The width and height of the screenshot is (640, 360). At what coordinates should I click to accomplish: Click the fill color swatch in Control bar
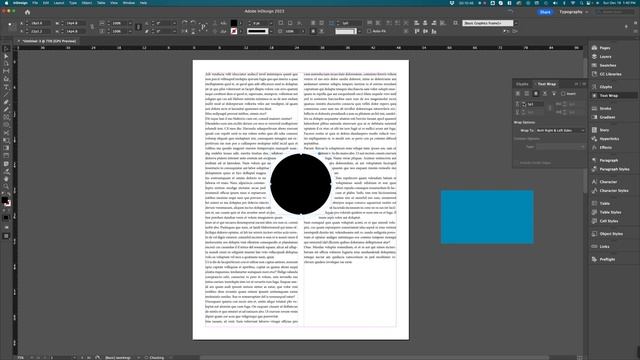[x=234, y=23]
